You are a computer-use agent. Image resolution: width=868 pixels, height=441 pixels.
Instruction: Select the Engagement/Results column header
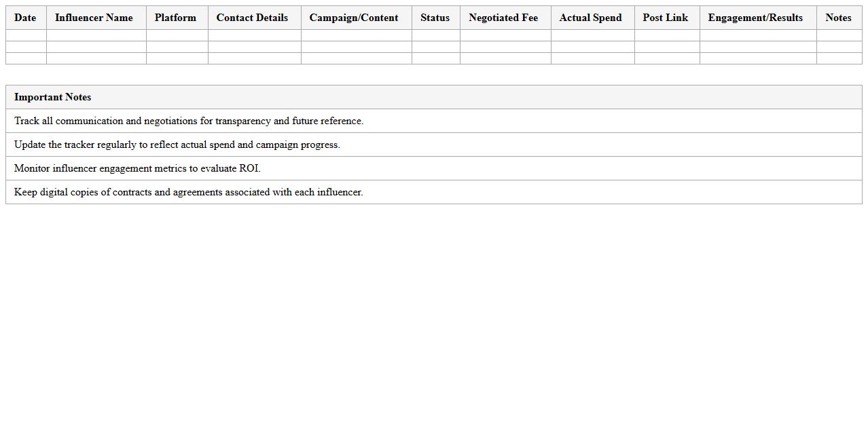755,18
